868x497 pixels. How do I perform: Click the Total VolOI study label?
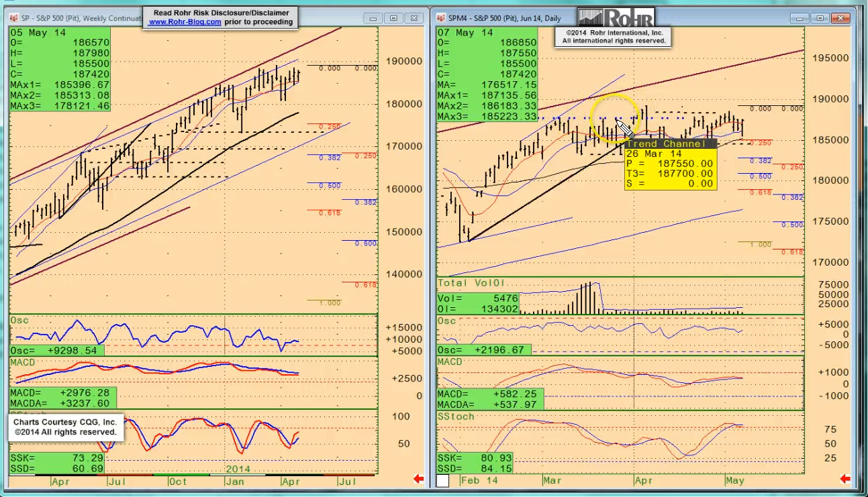[471, 284]
